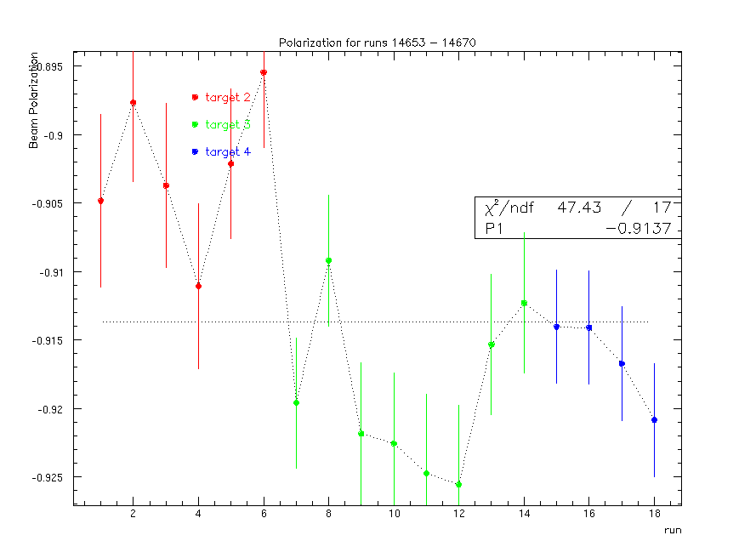Select the green data point at run 14
The image size is (756, 558).
(x=524, y=304)
